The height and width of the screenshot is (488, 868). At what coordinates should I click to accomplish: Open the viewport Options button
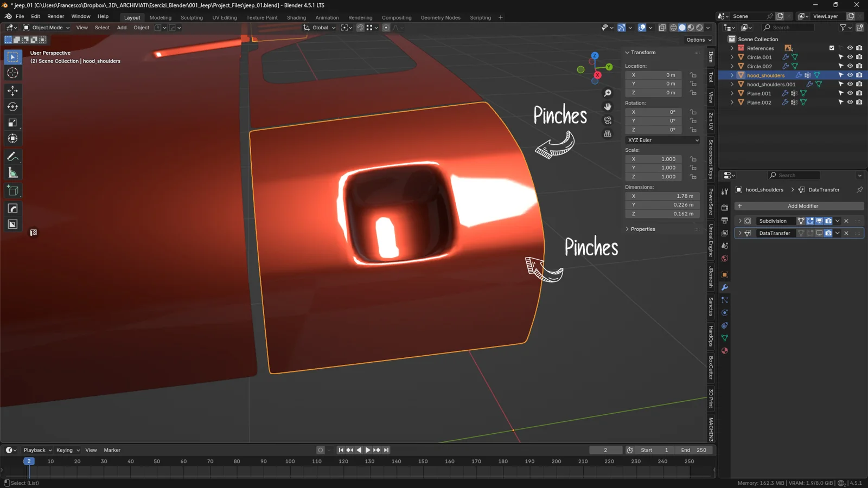[x=698, y=40]
